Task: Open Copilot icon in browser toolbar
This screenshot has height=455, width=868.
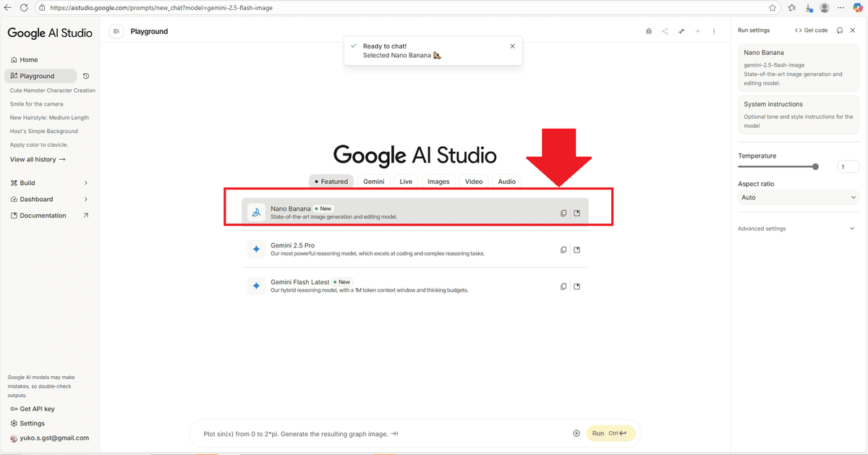Action: point(858,7)
